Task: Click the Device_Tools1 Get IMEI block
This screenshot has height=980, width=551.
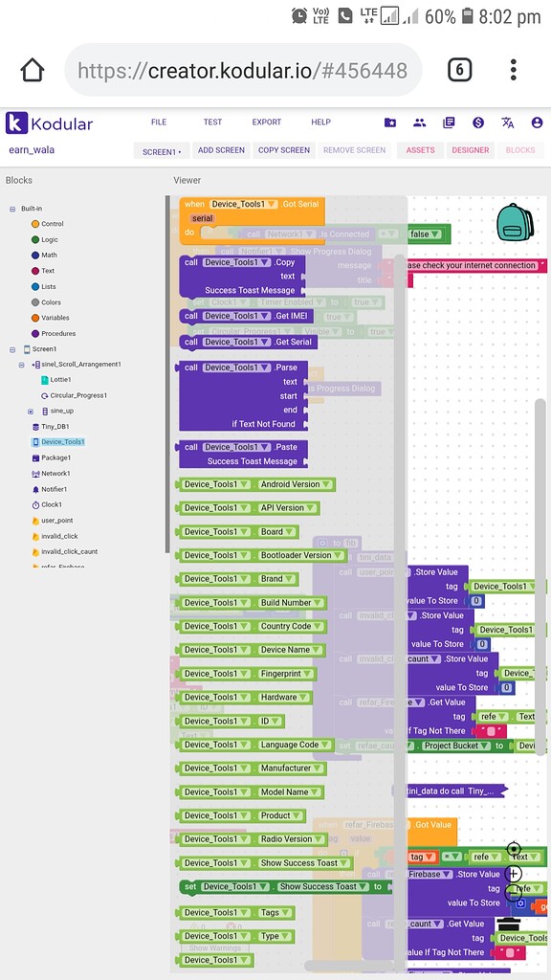Action: 246,316
